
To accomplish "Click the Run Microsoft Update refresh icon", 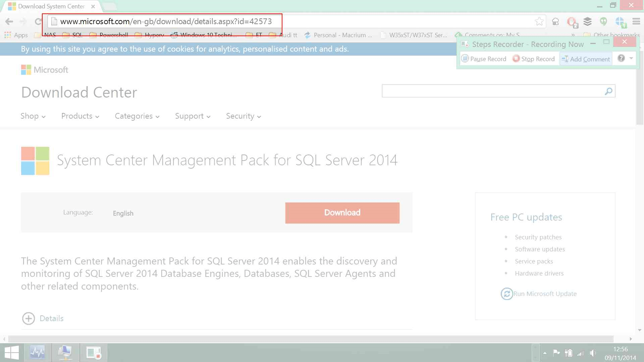I will coord(506,294).
